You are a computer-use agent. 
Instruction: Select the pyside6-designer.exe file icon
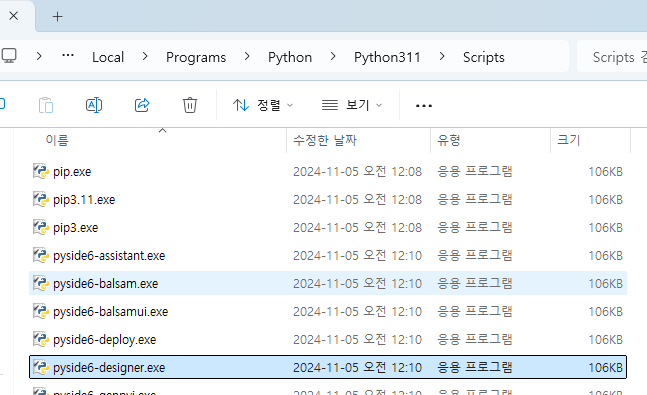pos(41,367)
